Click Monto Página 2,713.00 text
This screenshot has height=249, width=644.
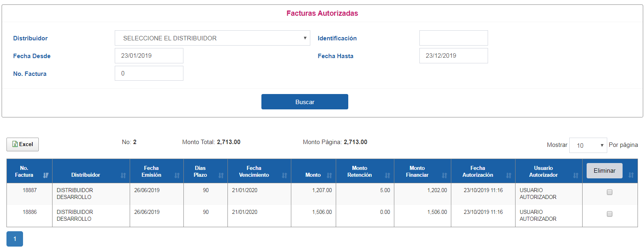click(x=335, y=142)
